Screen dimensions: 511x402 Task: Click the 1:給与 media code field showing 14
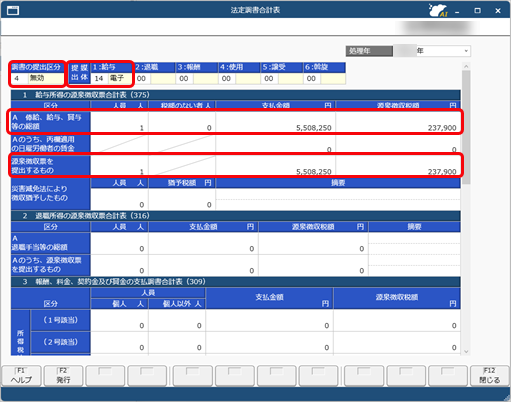[99, 79]
